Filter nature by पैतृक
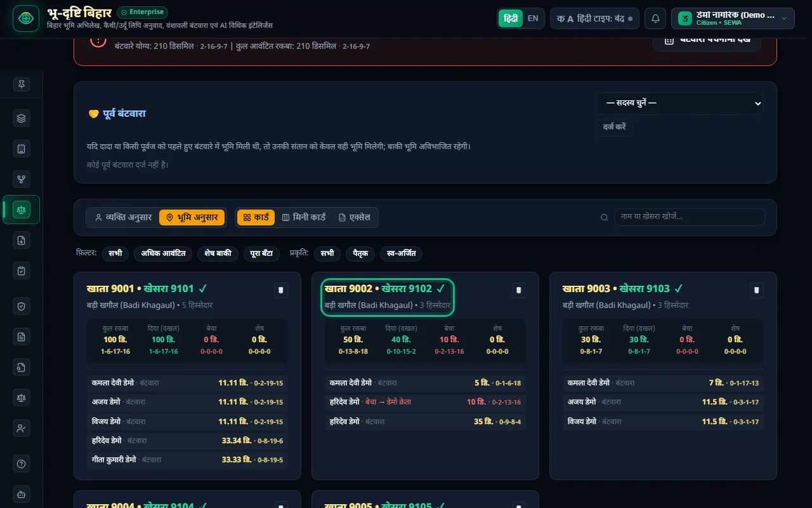This screenshot has height=508, width=812. pos(360,253)
